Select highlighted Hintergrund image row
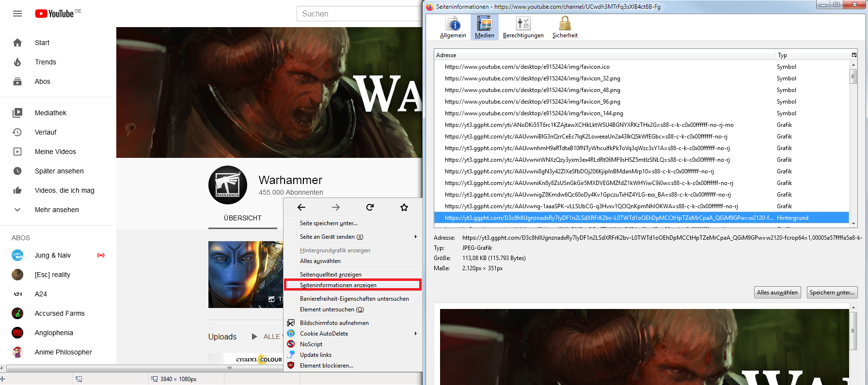Image resolution: width=868 pixels, height=385 pixels. pos(642,218)
